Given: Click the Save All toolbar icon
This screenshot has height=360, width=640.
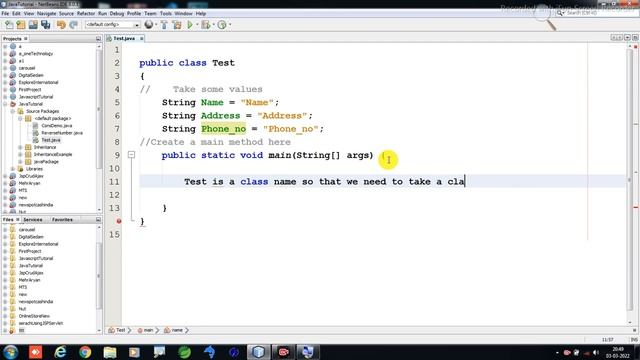Looking at the screenshot, I should (x=45, y=25).
